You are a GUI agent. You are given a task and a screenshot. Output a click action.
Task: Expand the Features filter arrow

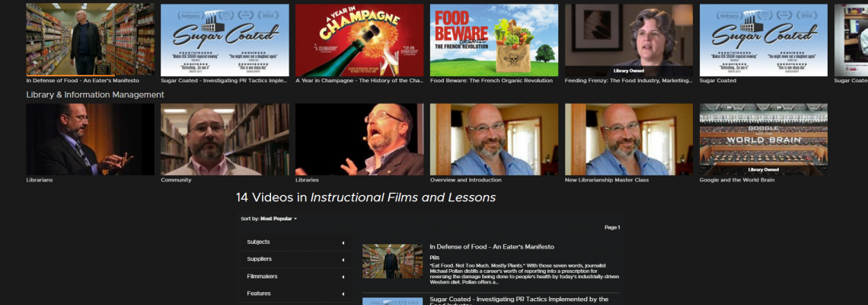(343, 294)
